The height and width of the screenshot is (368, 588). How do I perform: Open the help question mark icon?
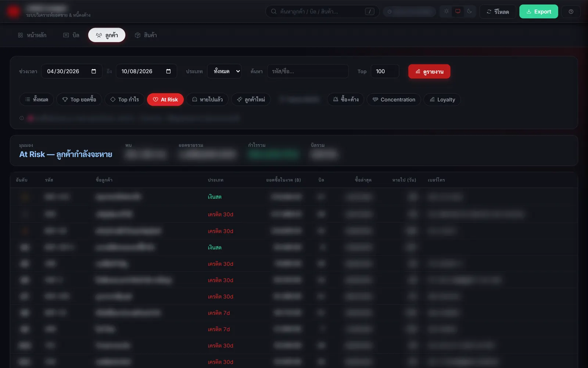click(x=571, y=12)
